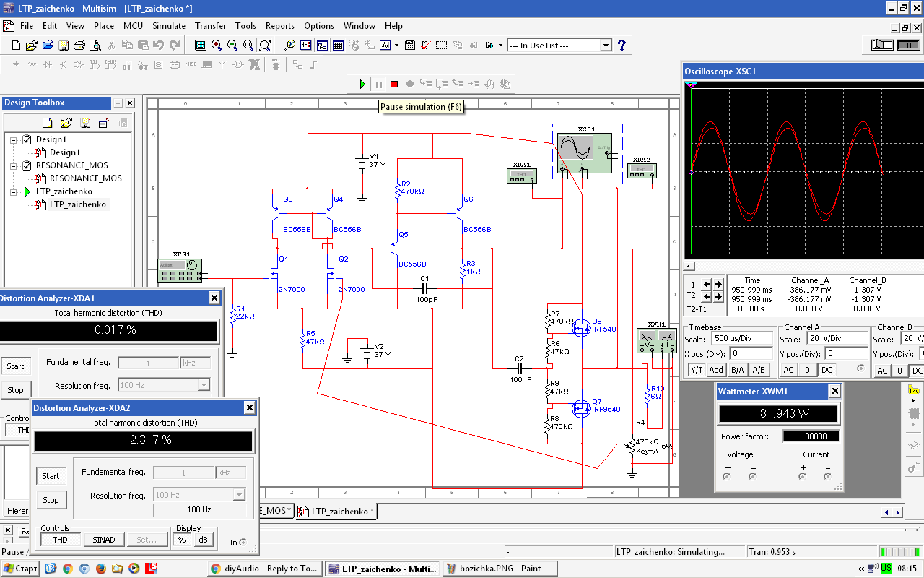Set Channel A coupling to DC
The height and width of the screenshot is (578, 924).
click(827, 370)
